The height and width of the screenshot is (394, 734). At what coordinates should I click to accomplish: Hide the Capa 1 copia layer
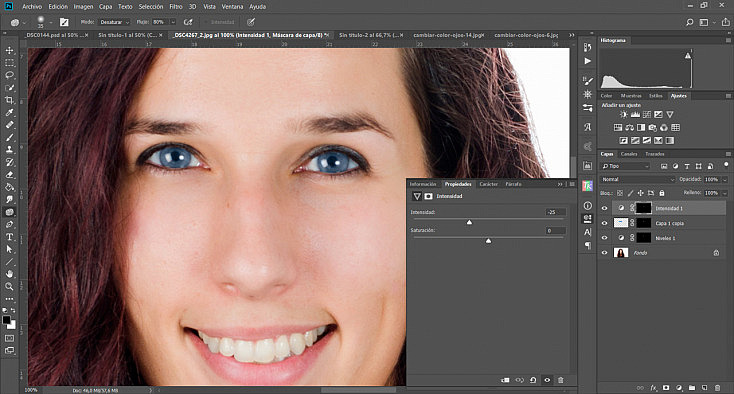pos(604,223)
